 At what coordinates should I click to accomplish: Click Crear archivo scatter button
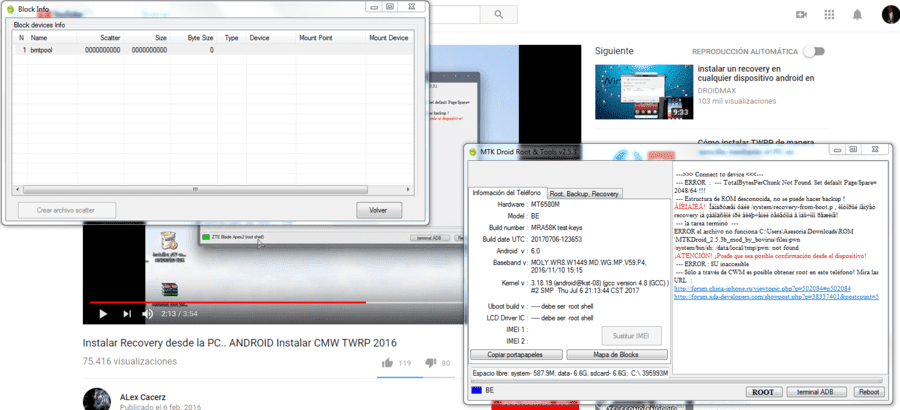pyautogui.click(x=67, y=210)
